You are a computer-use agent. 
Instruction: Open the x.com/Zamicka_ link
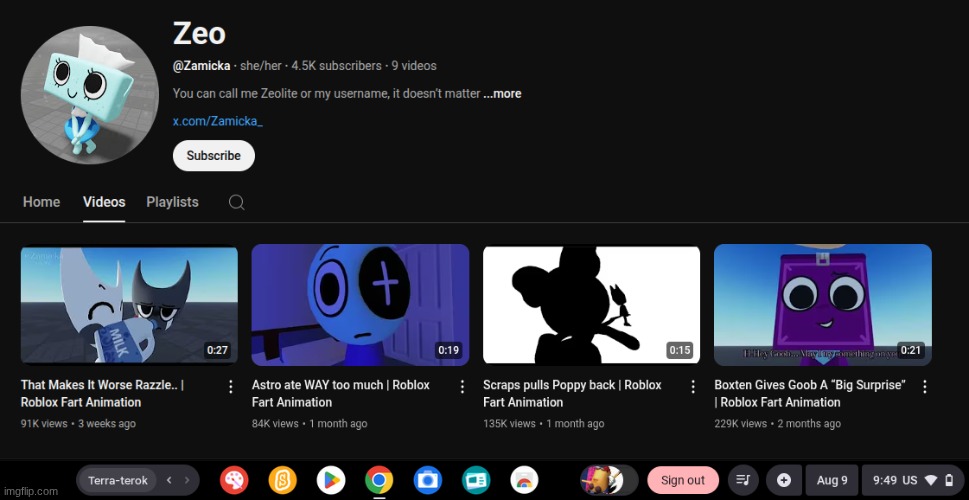(218, 121)
